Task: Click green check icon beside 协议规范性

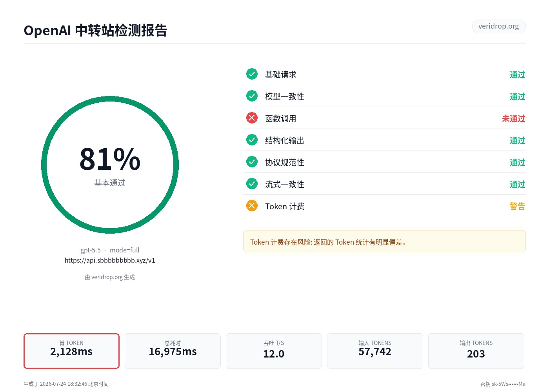Action: (252, 162)
